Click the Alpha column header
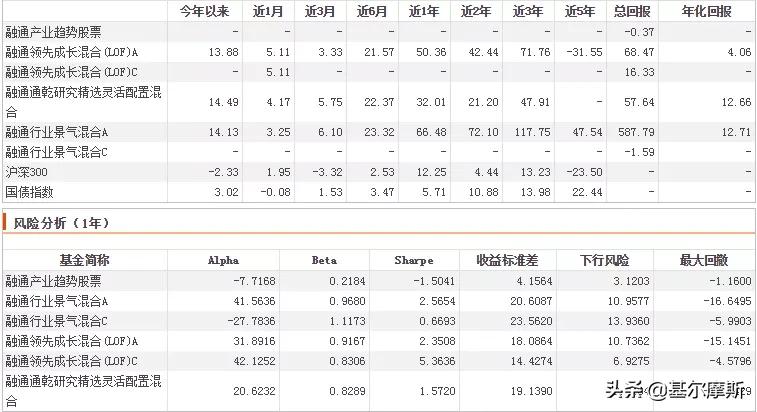The height and width of the screenshot is (412, 757). [x=223, y=260]
